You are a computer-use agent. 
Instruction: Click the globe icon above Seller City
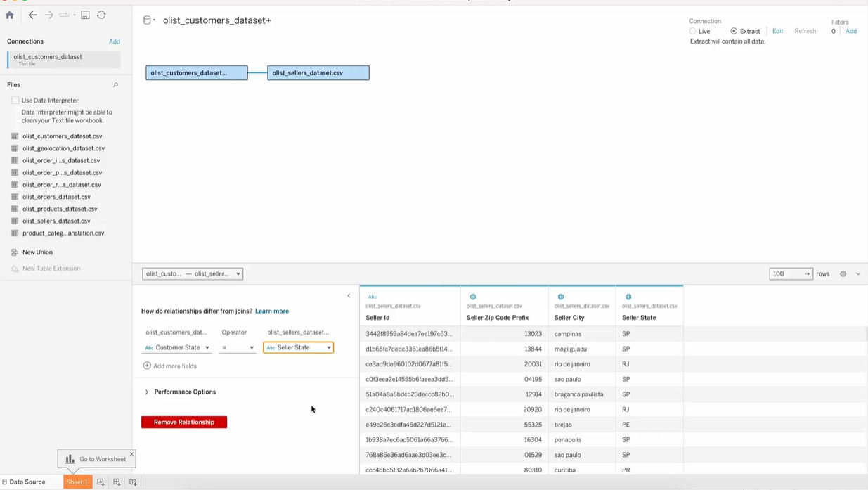(x=560, y=297)
